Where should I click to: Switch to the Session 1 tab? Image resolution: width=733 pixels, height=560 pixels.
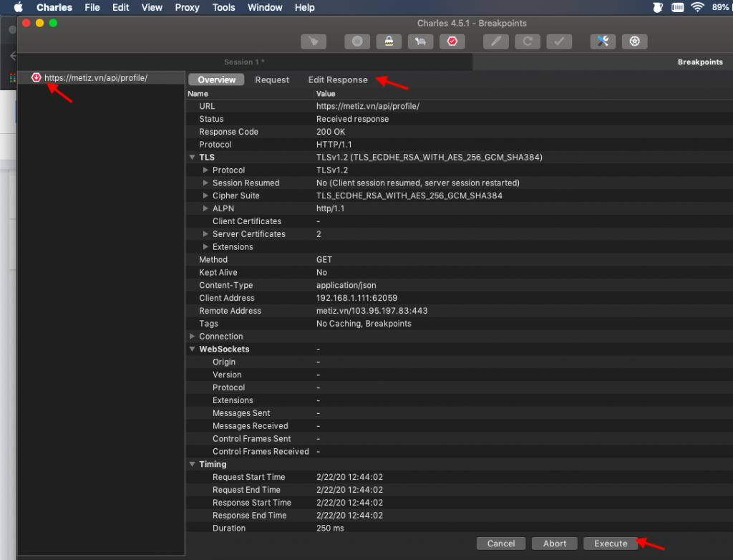coord(245,62)
